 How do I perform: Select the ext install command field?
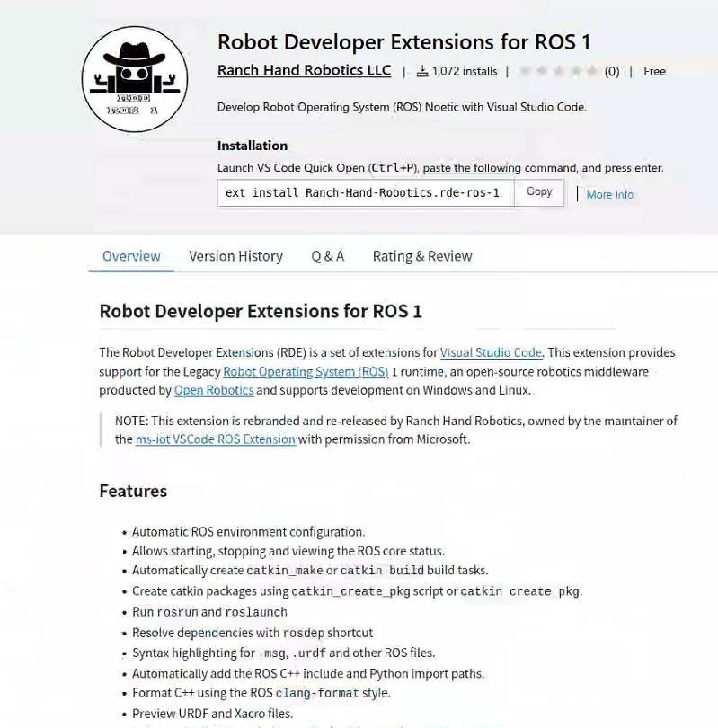[365, 192]
